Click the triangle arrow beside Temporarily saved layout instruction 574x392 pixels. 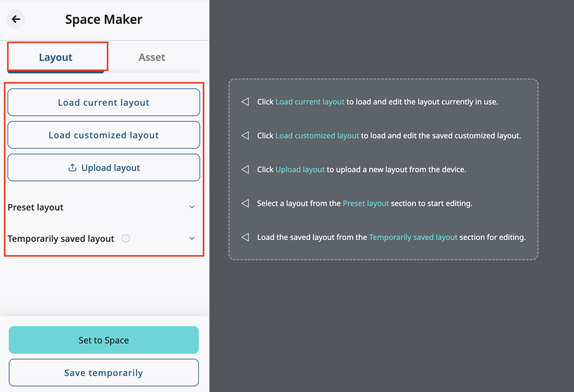246,237
